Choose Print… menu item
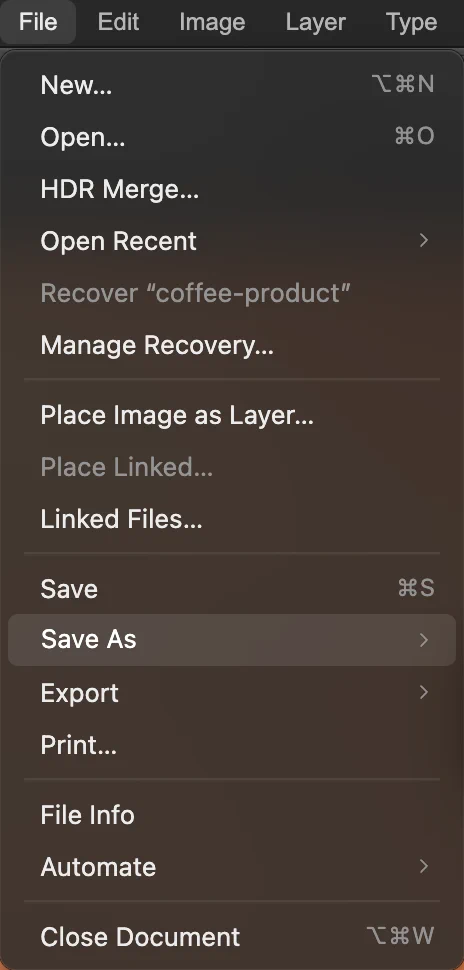 point(232,745)
